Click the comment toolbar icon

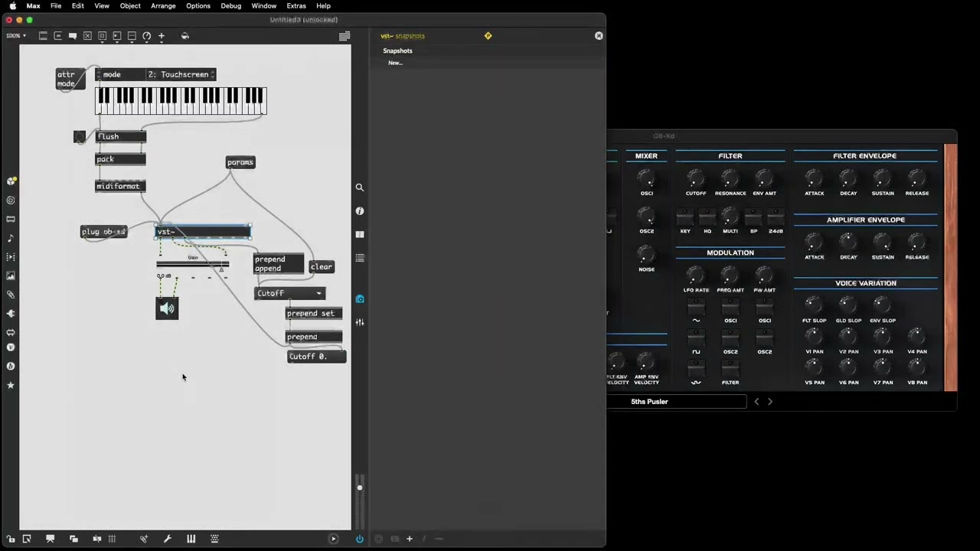(73, 36)
